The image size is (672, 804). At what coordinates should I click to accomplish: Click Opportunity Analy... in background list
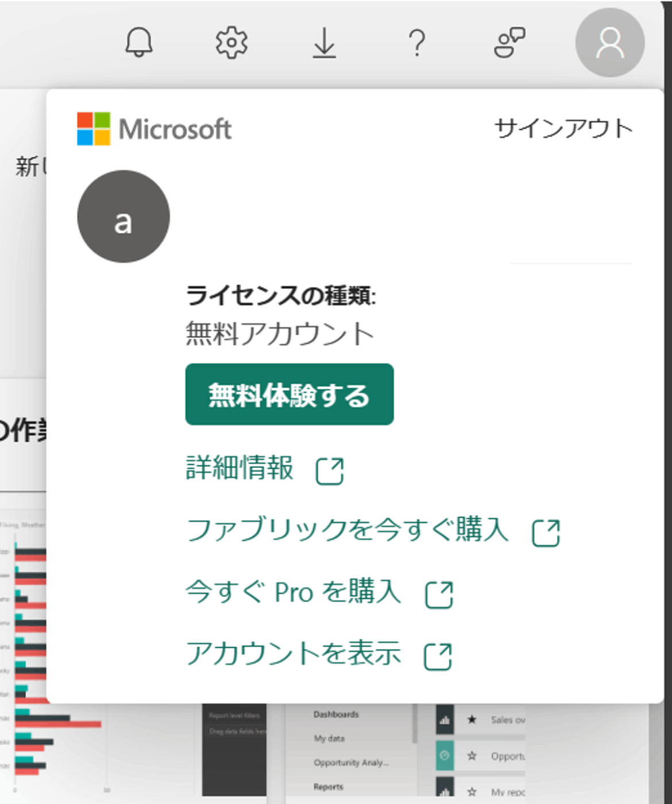click(x=351, y=763)
